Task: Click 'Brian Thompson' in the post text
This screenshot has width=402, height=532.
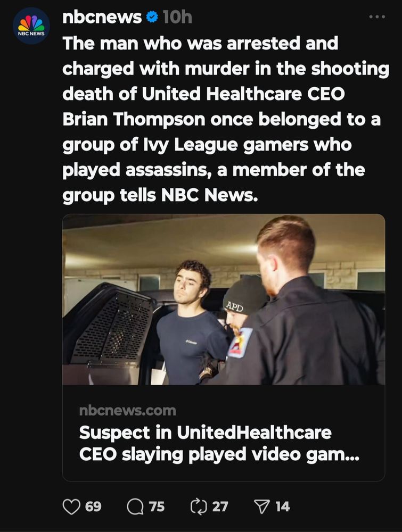Action: pyautogui.click(x=134, y=119)
